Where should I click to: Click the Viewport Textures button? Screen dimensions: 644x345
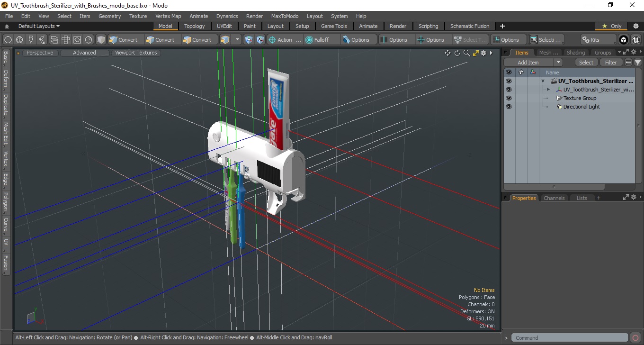pyautogui.click(x=136, y=53)
